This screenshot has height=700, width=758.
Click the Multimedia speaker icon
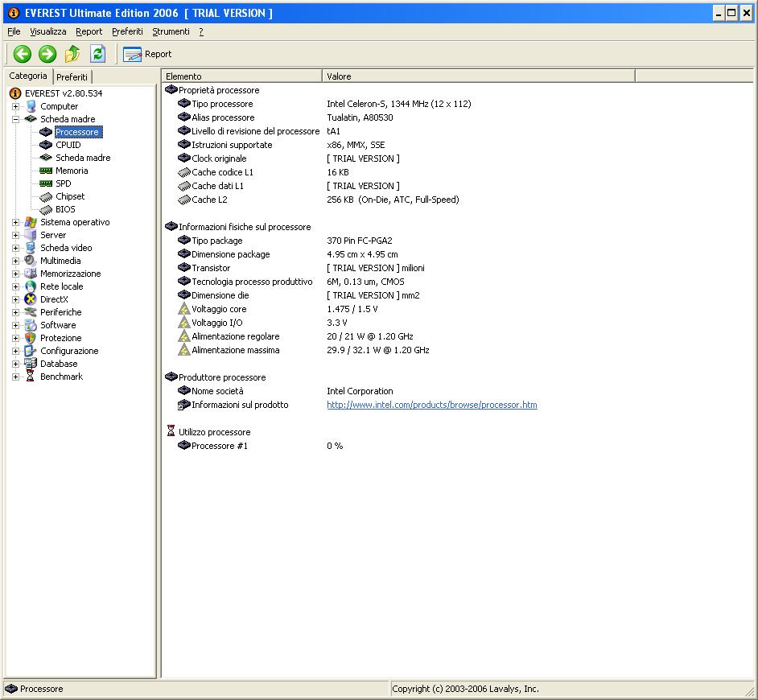click(31, 261)
